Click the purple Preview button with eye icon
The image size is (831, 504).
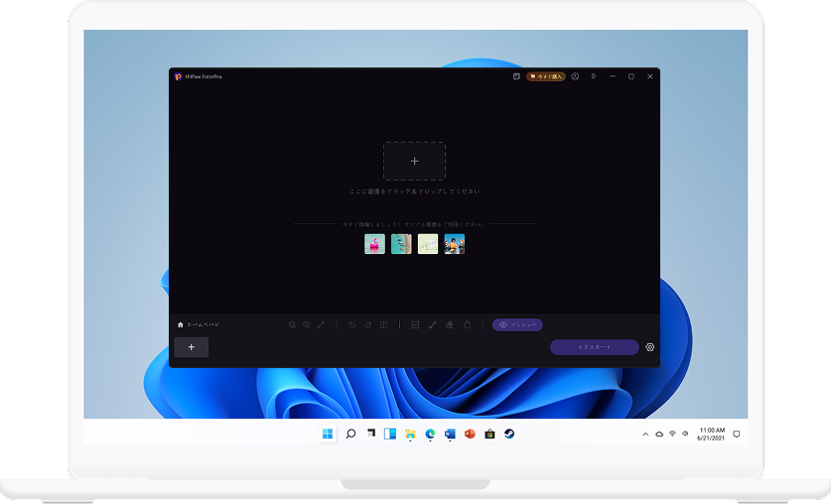pyautogui.click(x=517, y=325)
